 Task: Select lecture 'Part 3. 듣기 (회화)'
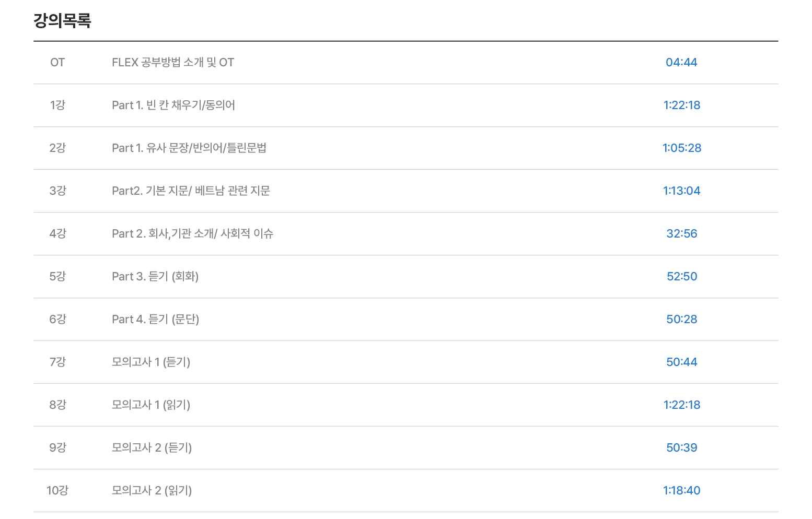(x=155, y=277)
